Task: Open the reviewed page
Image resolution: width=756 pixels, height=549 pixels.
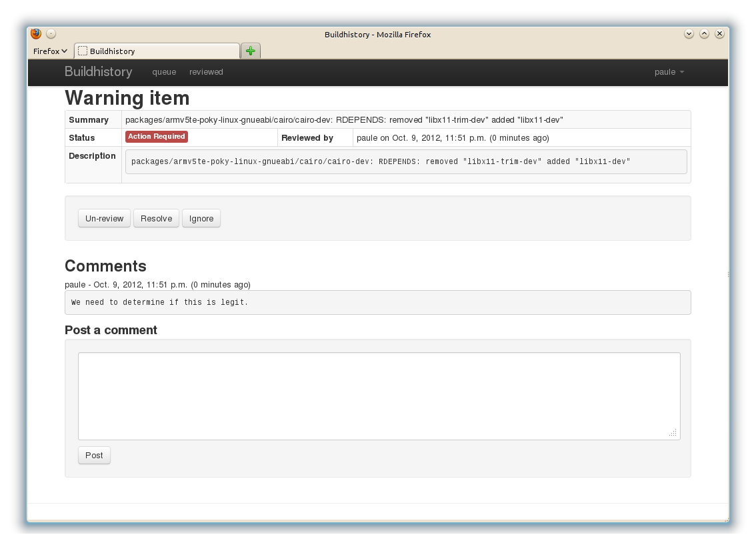Action: 206,72
